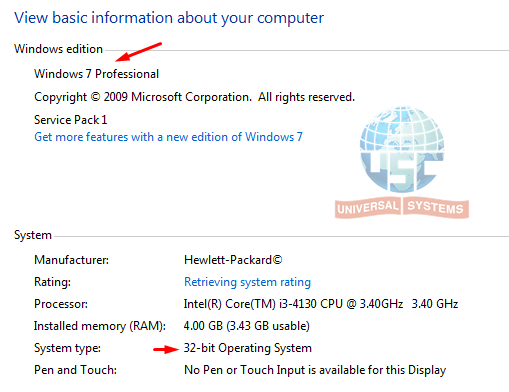
Task: Select the Hewlett-Packard manufacturer value
Action: point(233,260)
